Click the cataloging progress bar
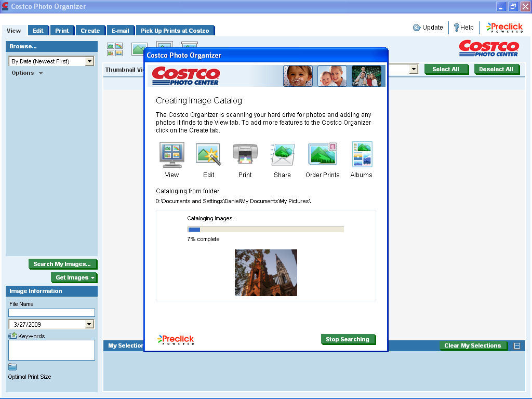The image size is (532, 399). [x=265, y=229]
